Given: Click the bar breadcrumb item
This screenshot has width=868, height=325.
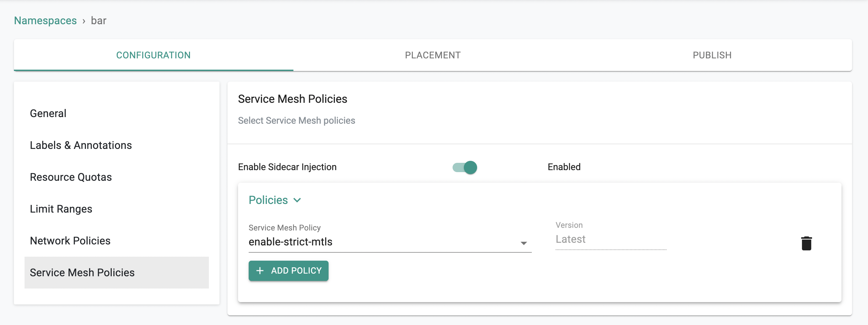Looking at the screenshot, I should tap(98, 21).
